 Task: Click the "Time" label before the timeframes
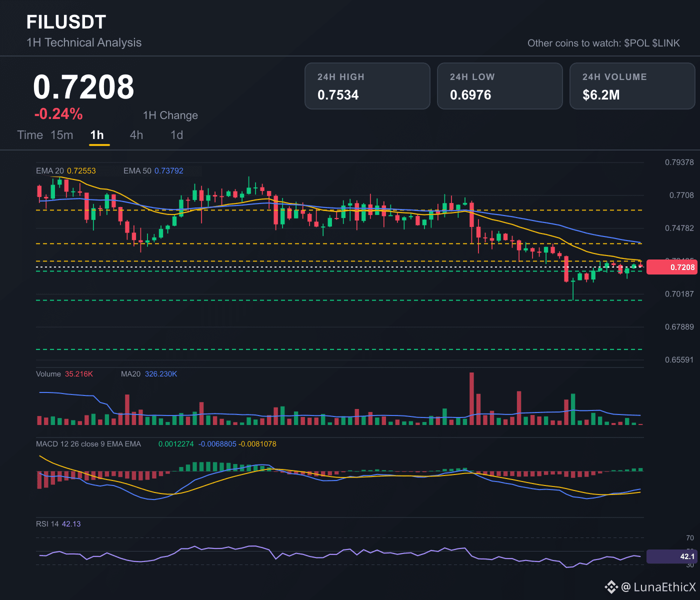click(30, 135)
